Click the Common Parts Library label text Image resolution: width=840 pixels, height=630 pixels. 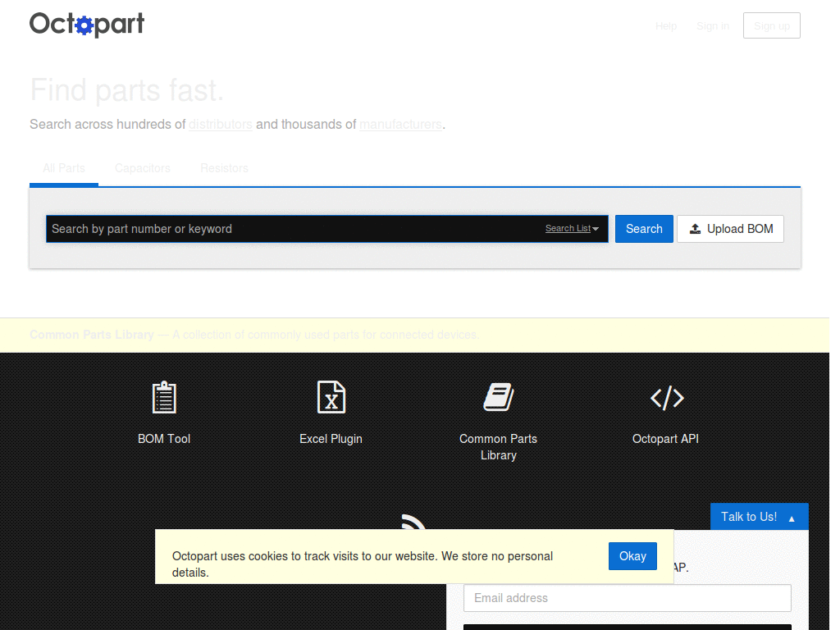498,447
